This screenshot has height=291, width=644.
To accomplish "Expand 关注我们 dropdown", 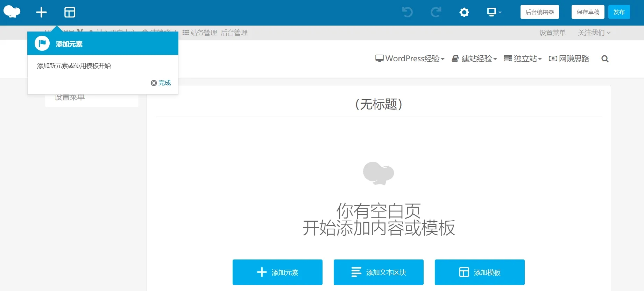I will [x=594, y=33].
